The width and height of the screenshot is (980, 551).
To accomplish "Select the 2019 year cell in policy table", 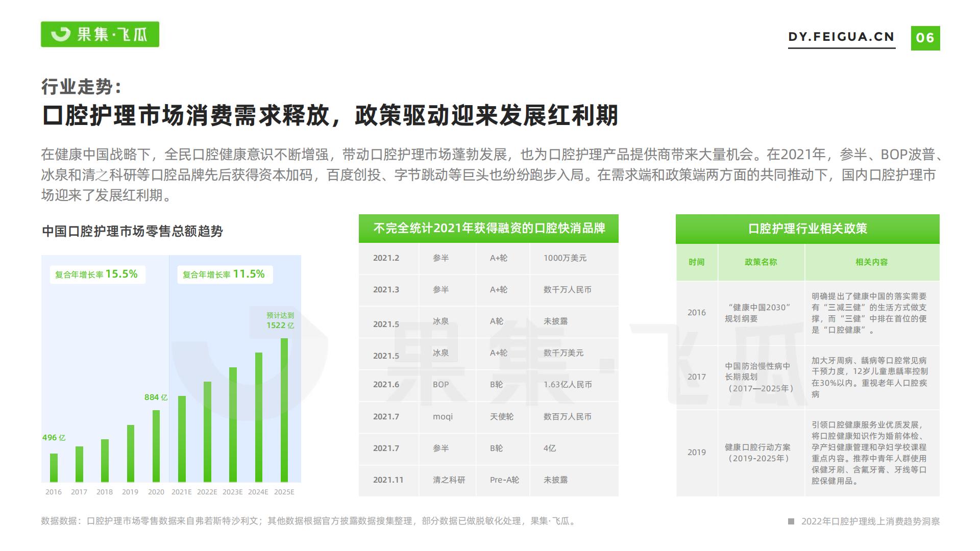I will tap(697, 453).
